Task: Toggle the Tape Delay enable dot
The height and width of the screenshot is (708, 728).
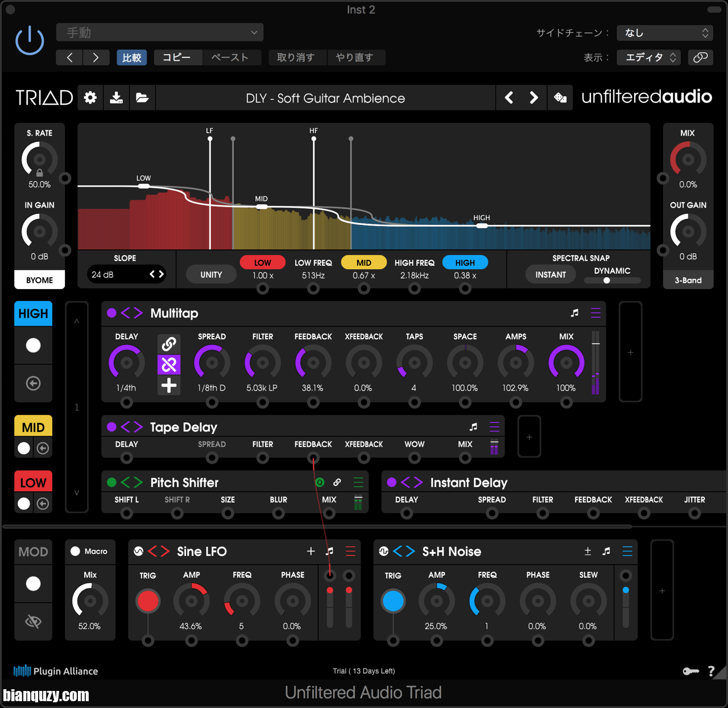Action: pyautogui.click(x=111, y=427)
